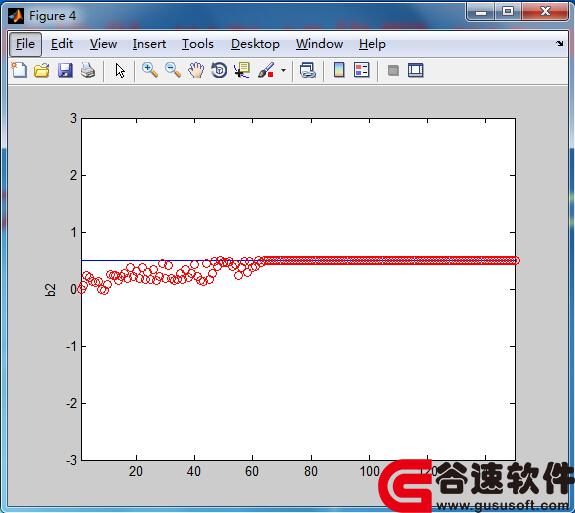Save the figure with the floppy disk icon
Screen dimensions: 575x513
(x=65, y=70)
